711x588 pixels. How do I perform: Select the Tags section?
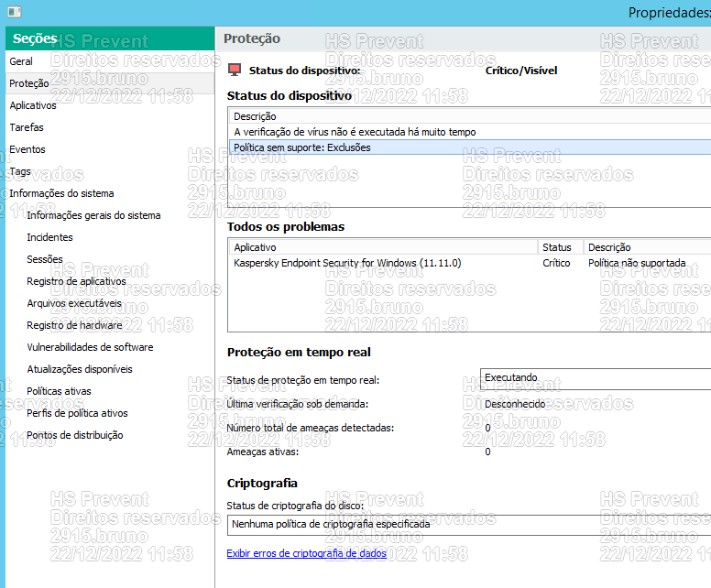pos(20,171)
